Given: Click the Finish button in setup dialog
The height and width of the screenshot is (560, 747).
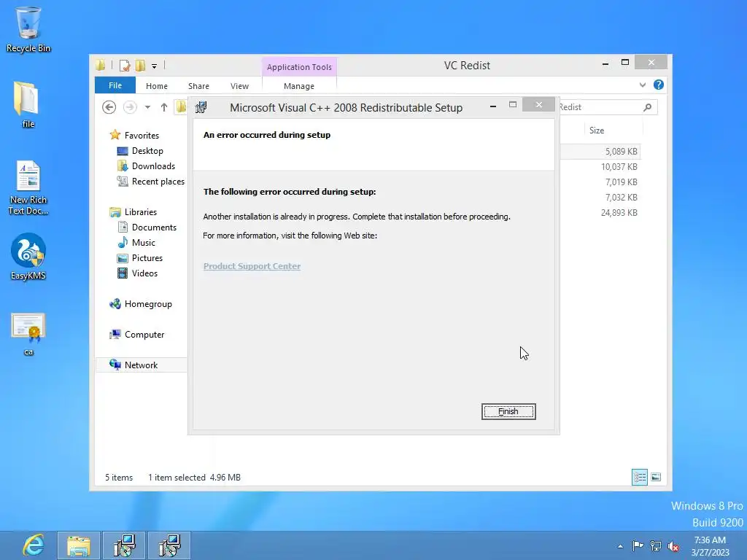Looking at the screenshot, I should tap(508, 411).
